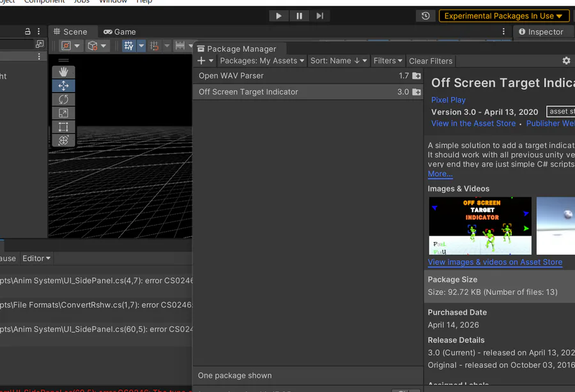
Task: Open Package Manager settings gear
Action: (566, 61)
